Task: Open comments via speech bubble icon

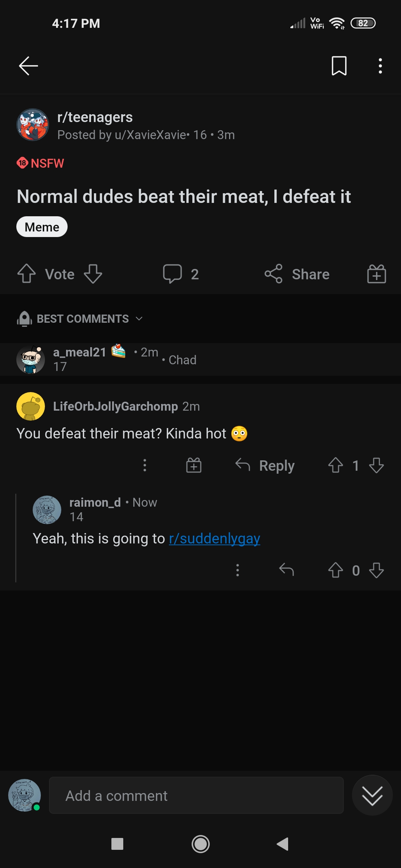Action: 173,274
